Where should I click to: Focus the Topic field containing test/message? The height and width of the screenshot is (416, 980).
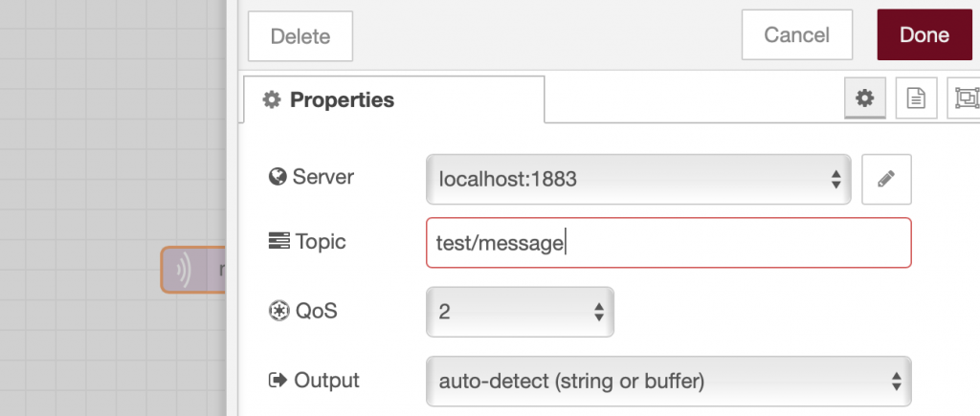point(669,242)
